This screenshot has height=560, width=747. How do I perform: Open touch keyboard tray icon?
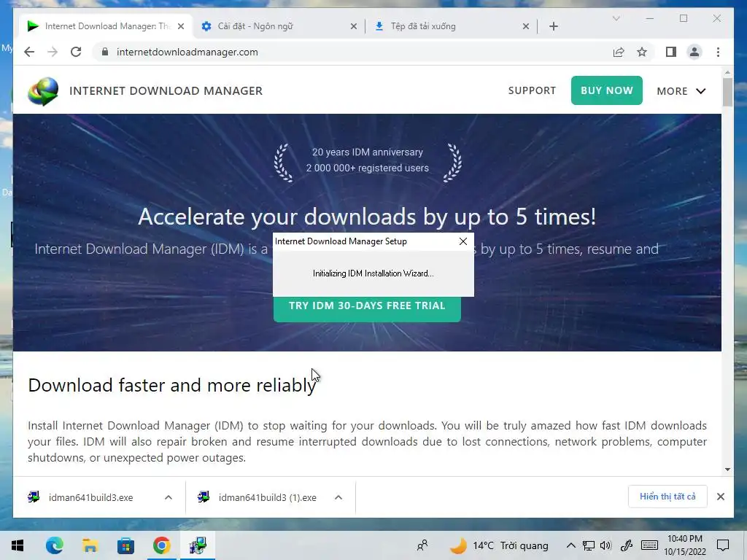(x=649, y=545)
